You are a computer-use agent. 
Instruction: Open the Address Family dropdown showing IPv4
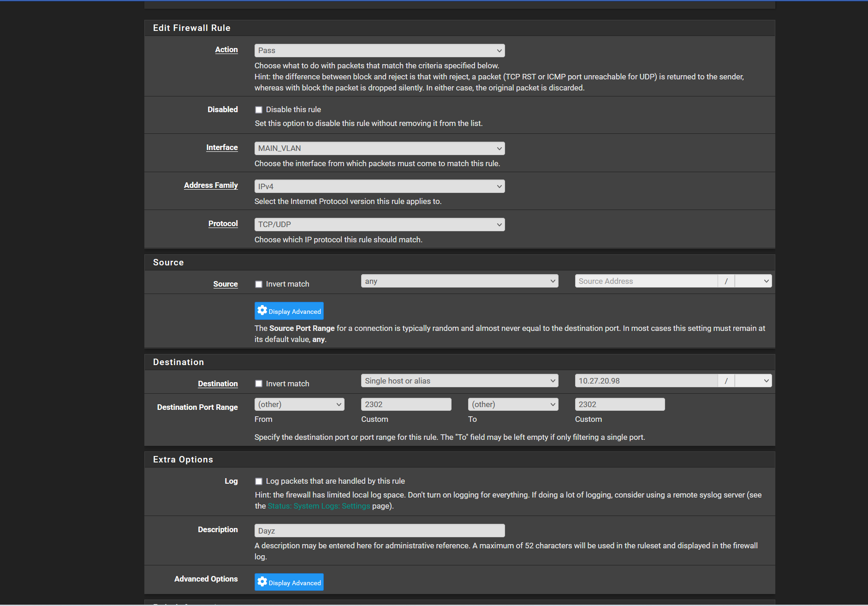tap(380, 186)
